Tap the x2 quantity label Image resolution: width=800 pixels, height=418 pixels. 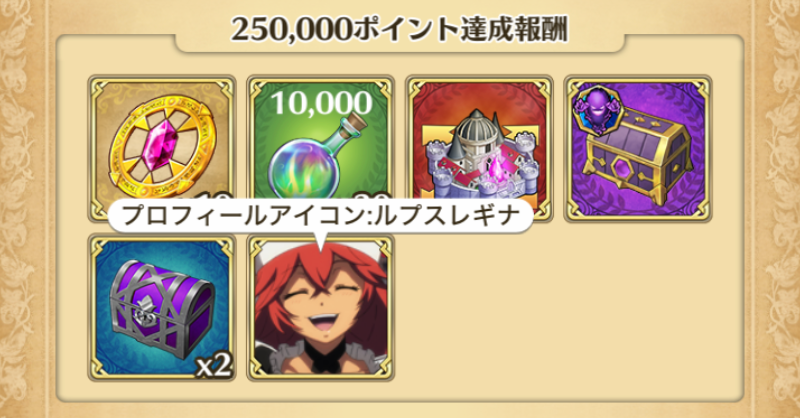click(x=215, y=365)
